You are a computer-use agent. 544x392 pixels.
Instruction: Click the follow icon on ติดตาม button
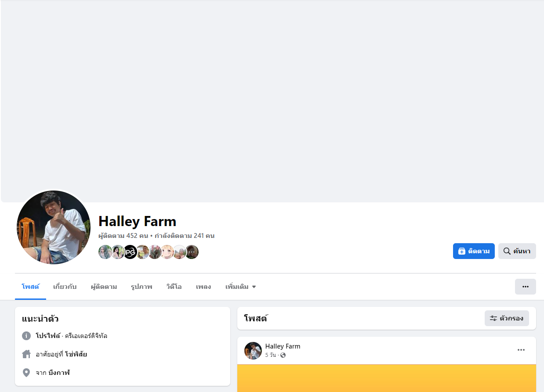pos(462,251)
